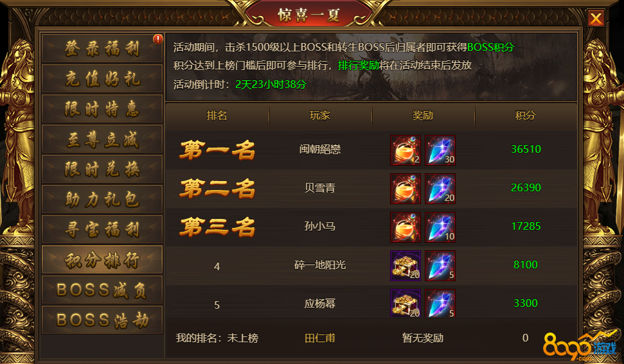Click second place crystal reward showing 20
The height and width of the screenshot is (364, 624).
tap(440, 189)
